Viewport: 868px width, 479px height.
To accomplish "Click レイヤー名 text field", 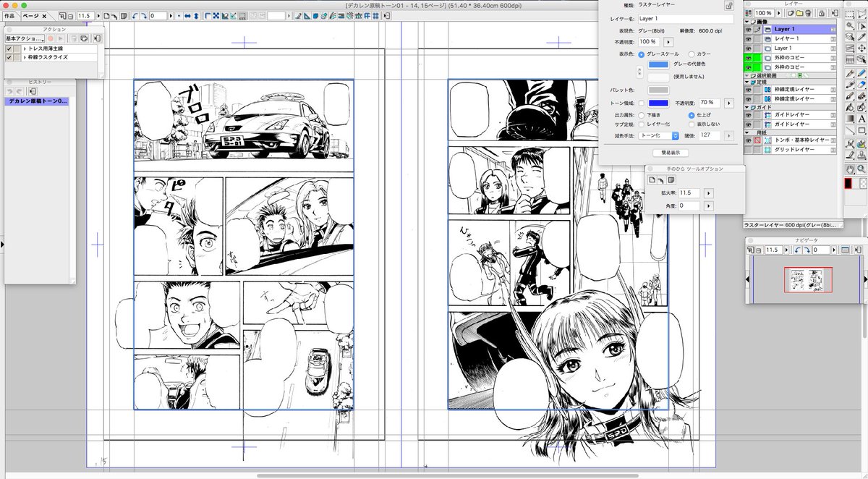I will [686, 19].
